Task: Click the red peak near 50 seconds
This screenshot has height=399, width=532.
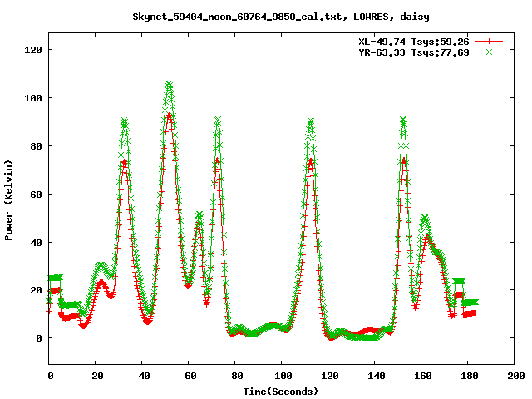Action: click(169, 116)
